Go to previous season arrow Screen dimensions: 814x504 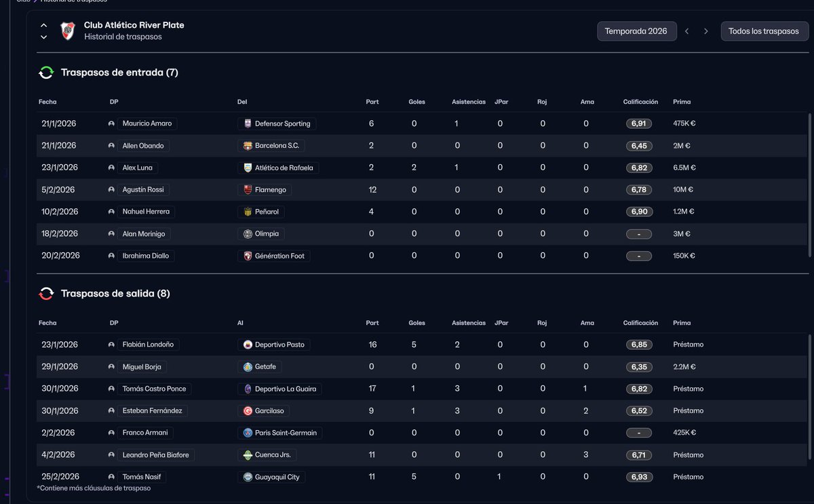point(686,31)
